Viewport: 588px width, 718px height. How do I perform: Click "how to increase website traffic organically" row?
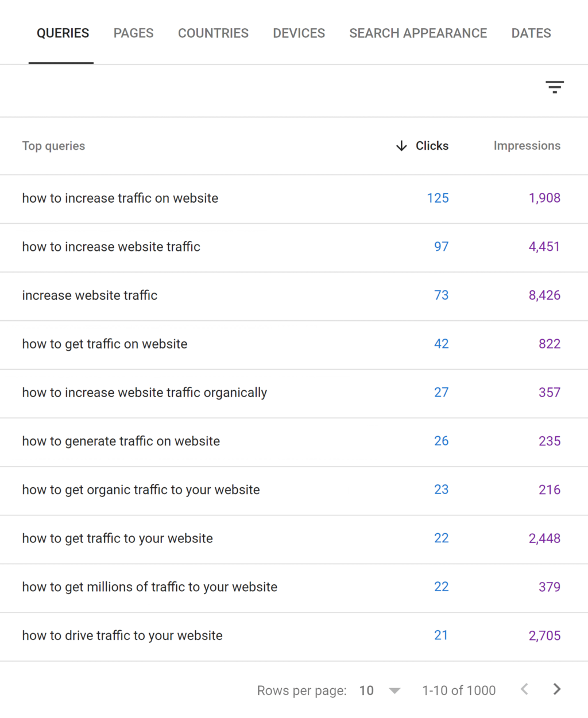[x=144, y=393]
